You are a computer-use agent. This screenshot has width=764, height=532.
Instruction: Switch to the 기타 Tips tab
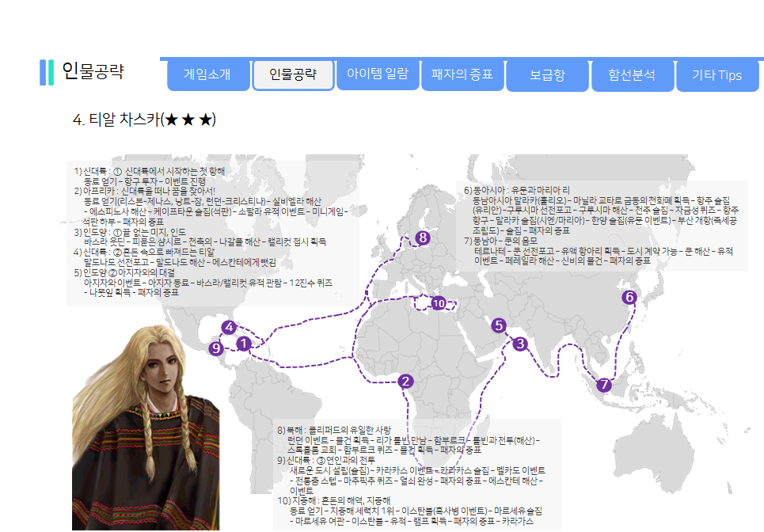(x=717, y=75)
